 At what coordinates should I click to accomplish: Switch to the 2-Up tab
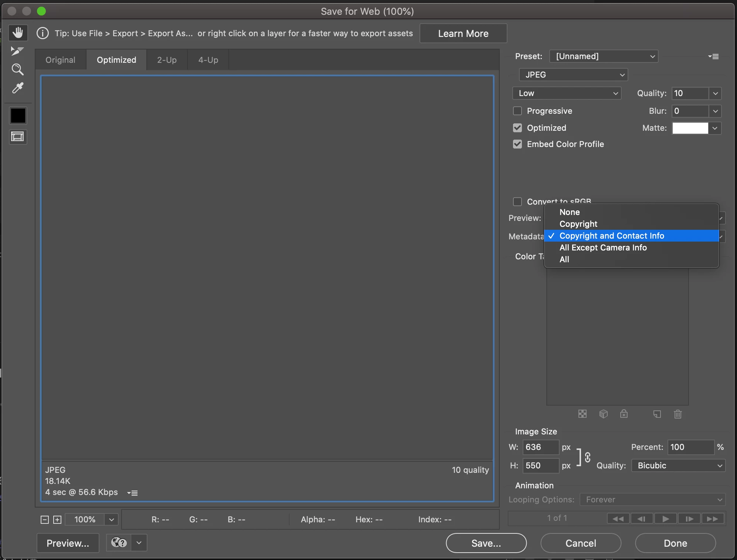click(x=167, y=60)
